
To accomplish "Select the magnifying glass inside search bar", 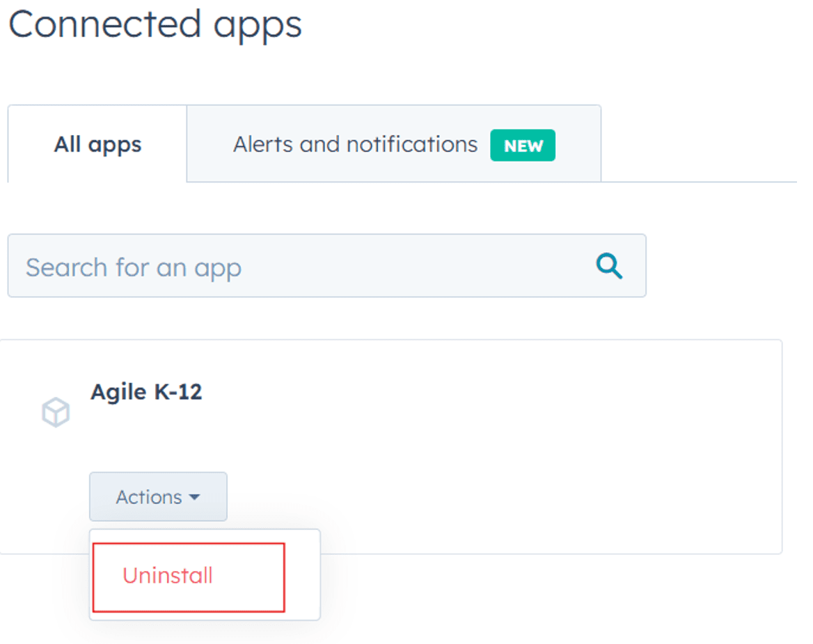I will (609, 266).
